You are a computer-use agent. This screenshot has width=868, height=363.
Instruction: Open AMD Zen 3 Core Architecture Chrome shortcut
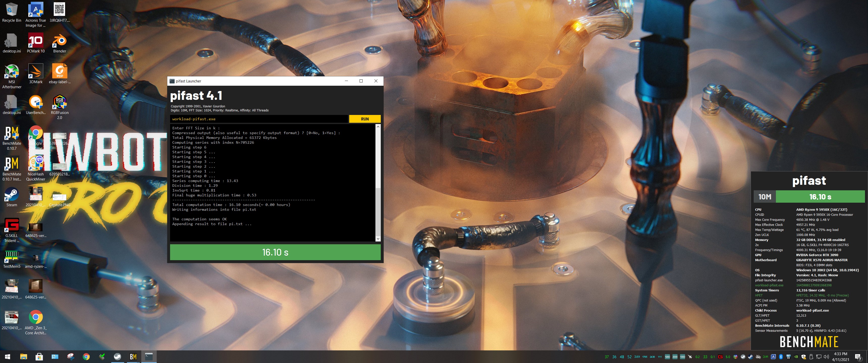pos(36,323)
